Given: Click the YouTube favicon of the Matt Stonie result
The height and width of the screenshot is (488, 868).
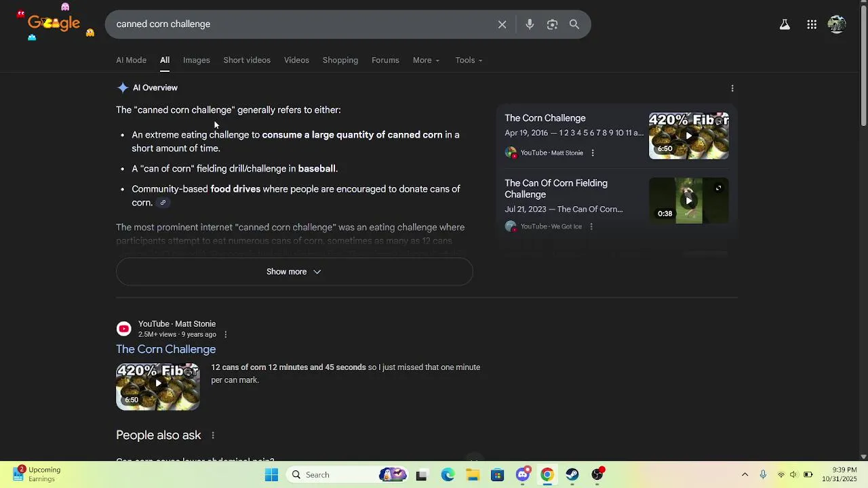Looking at the screenshot, I should tap(123, 329).
